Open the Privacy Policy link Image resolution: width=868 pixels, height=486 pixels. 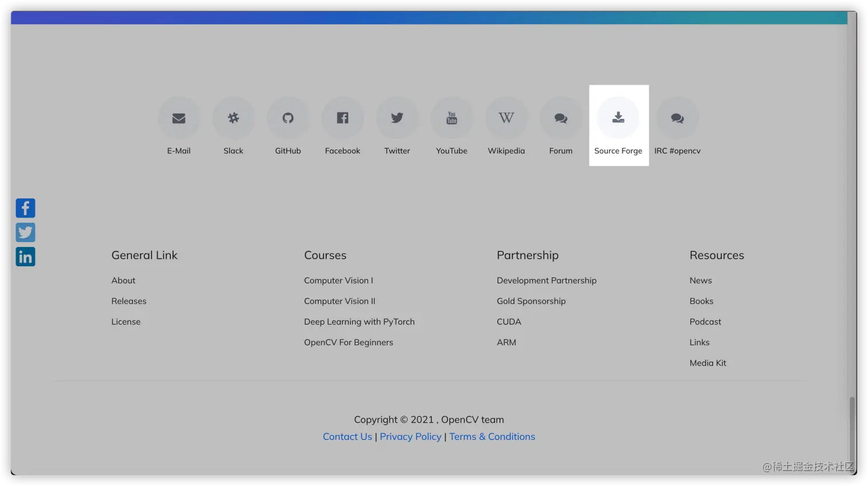point(410,437)
